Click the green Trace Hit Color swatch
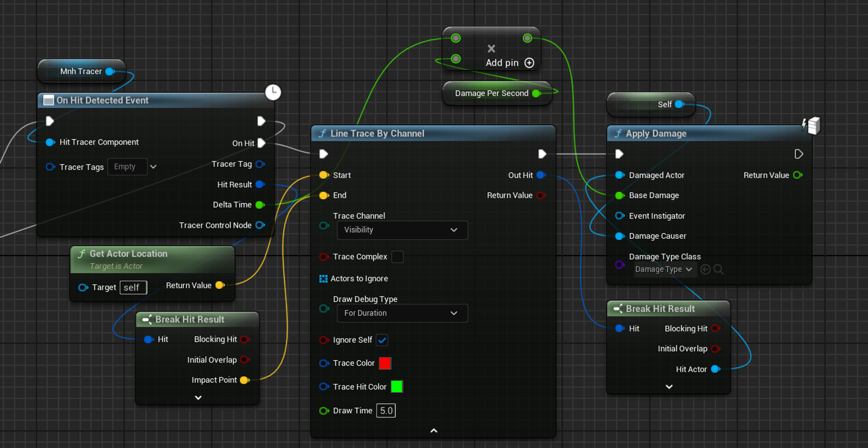Viewport: 868px width, 448px height. (x=397, y=387)
